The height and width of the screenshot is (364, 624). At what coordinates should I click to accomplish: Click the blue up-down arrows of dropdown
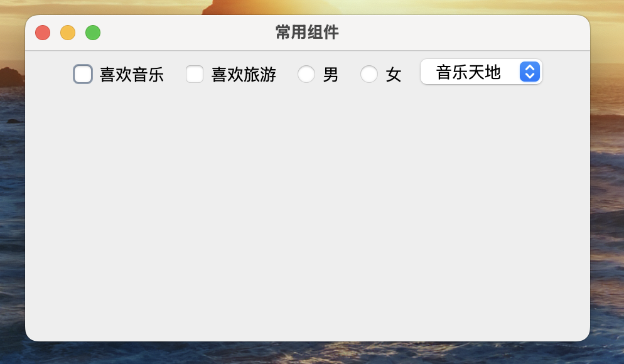pyautogui.click(x=530, y=72)
